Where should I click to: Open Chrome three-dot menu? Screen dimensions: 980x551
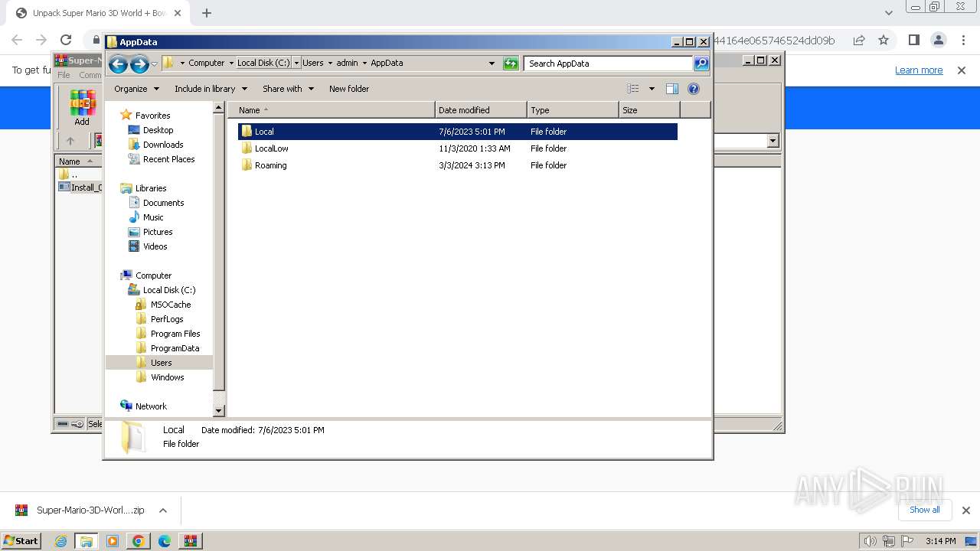tap(963, 40)
